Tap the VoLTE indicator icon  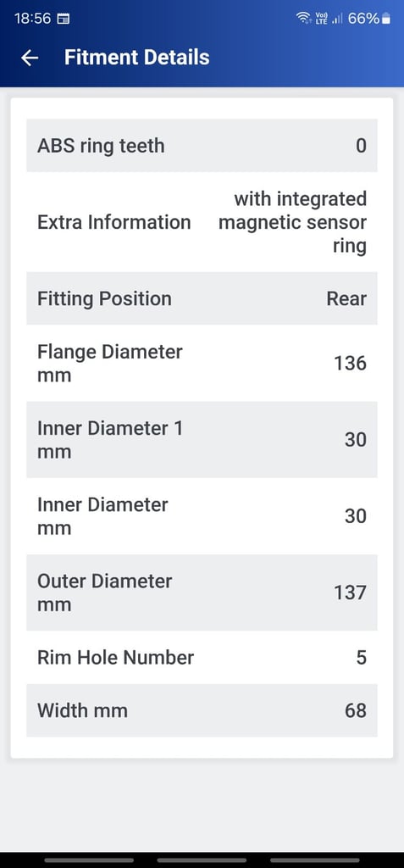pos(321,19)
